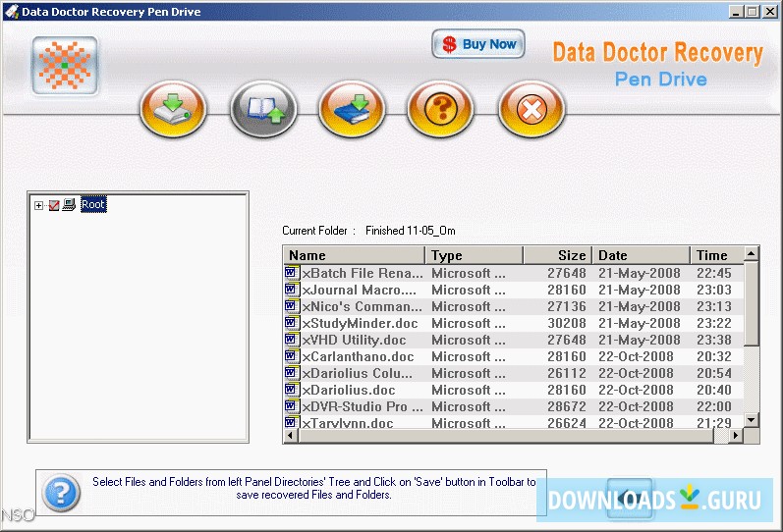This screenshot has width=783, height=532.
Task: Click the blue question mark info icon
Action: 61,490
